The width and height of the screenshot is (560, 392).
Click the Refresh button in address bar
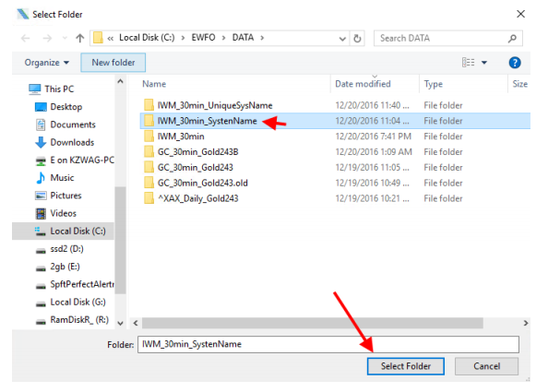tap(357, 38)
